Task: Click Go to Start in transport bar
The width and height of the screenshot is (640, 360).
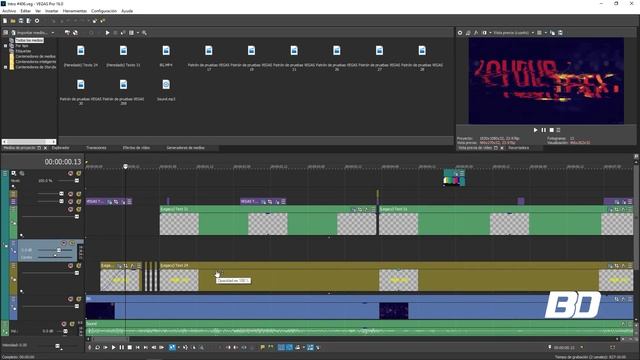Action: tap(138, 347)
